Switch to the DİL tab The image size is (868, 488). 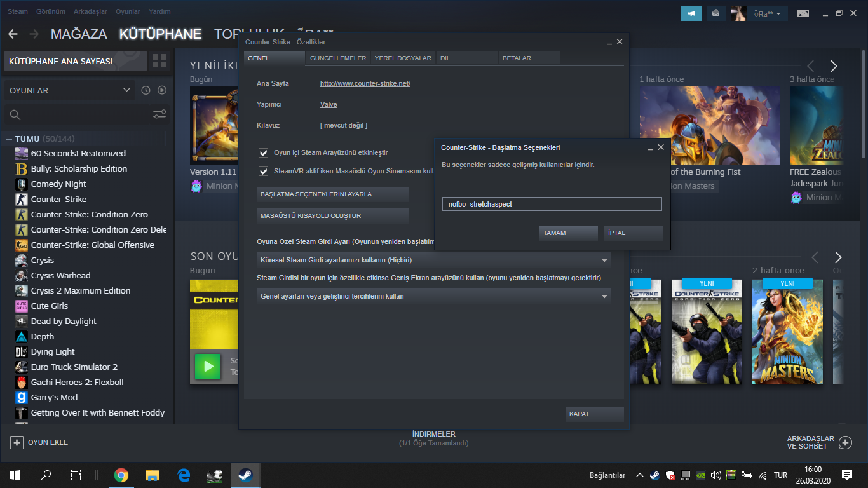pos(466,58)
